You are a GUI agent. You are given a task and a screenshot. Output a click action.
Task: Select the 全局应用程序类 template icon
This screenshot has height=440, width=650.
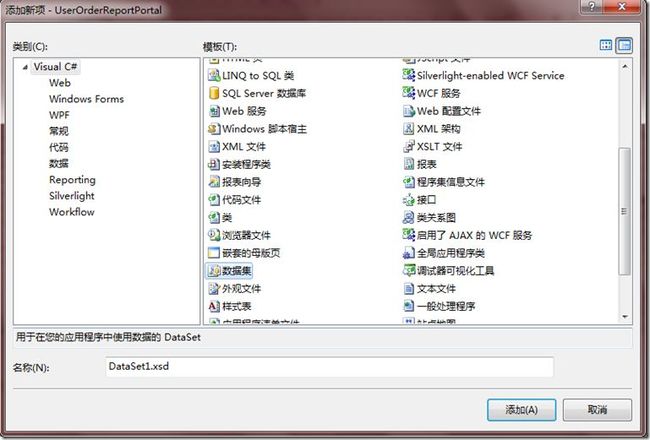[409, 253]
